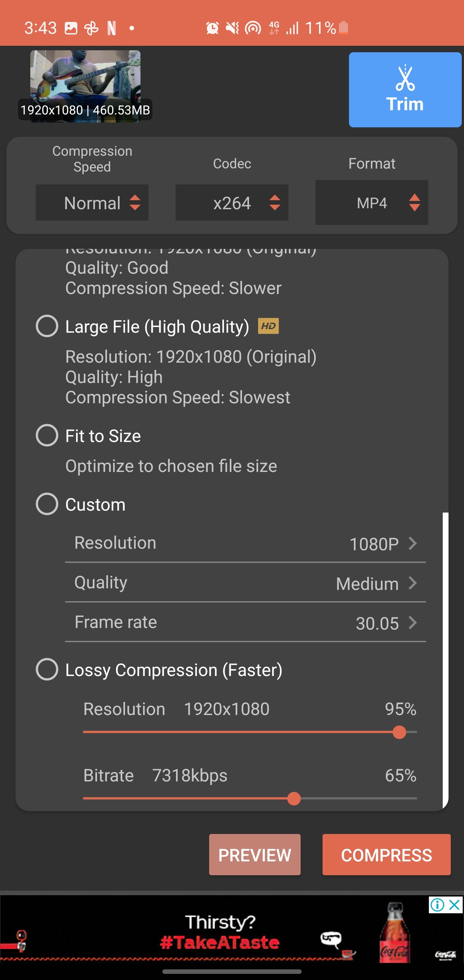Screen dimensions: 464x980
Task: Click the HD badge next to Large File
Action: pos(269,326)
